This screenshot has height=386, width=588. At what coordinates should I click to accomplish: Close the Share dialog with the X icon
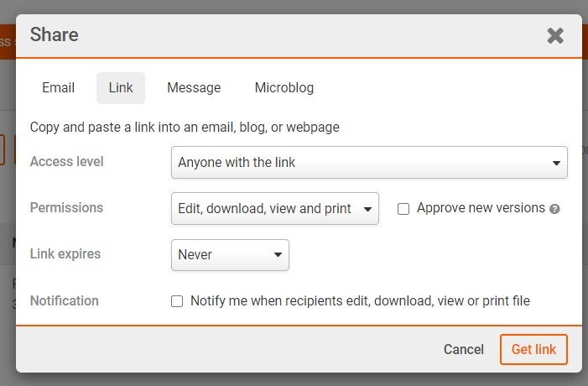click(554, 35)
